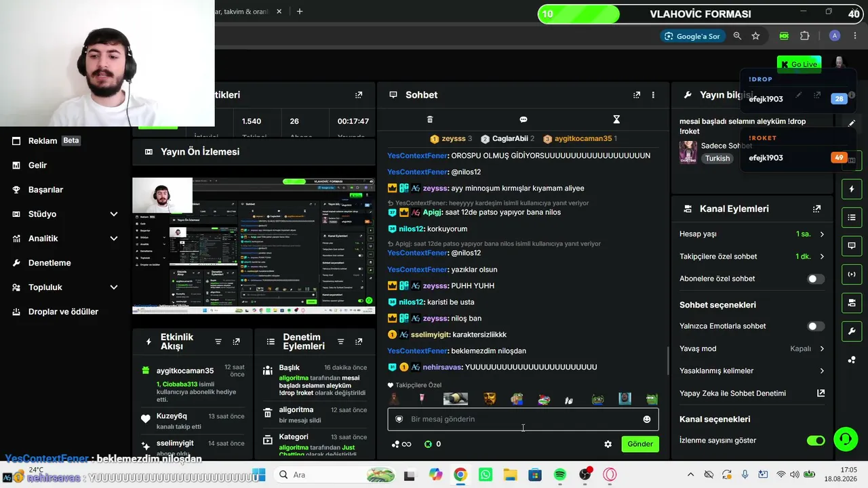This screenshot has width=868, height=488.
Task: Pop out the Denetim Eylemleri panel
Action: (x=358, y=342)
